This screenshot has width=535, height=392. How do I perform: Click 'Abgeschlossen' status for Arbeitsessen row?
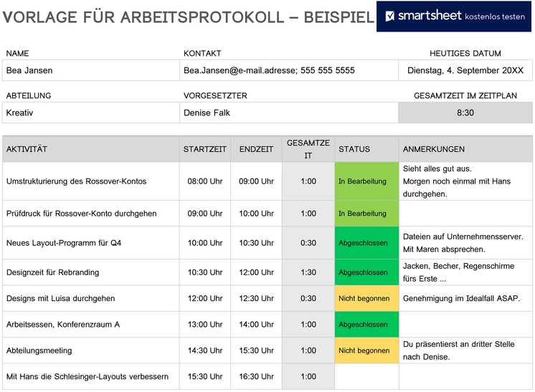(x=366, y=325)
